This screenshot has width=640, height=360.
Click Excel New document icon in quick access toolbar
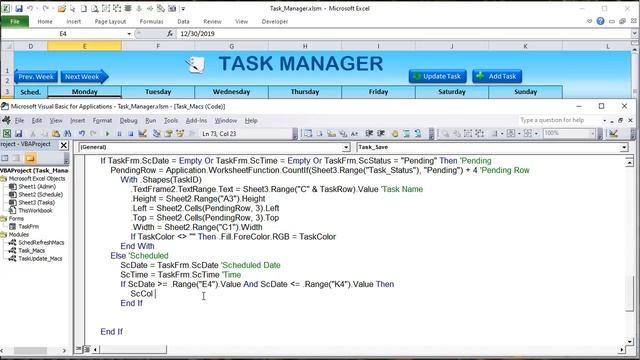click(x=83, y=8)
